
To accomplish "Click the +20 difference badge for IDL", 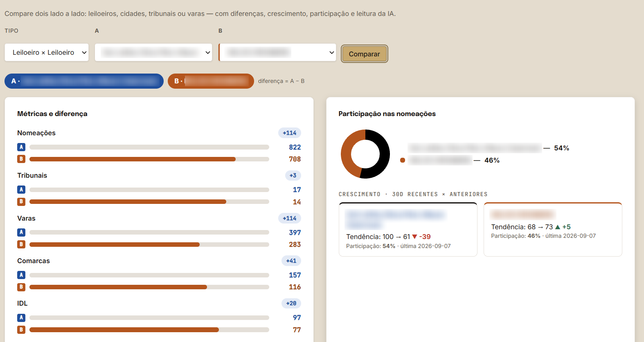I will click(x=291, y=303).
